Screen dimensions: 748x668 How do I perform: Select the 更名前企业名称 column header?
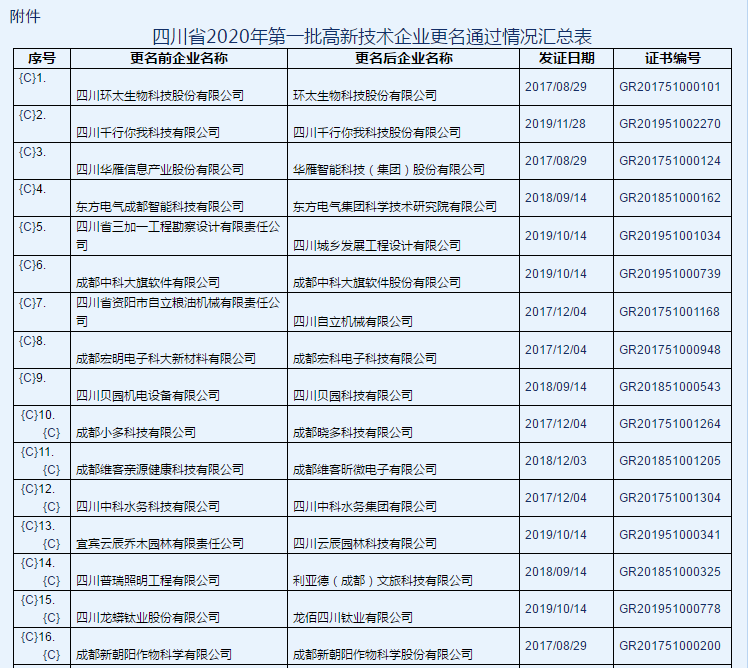pyautogui.click(x=179, y=58)
